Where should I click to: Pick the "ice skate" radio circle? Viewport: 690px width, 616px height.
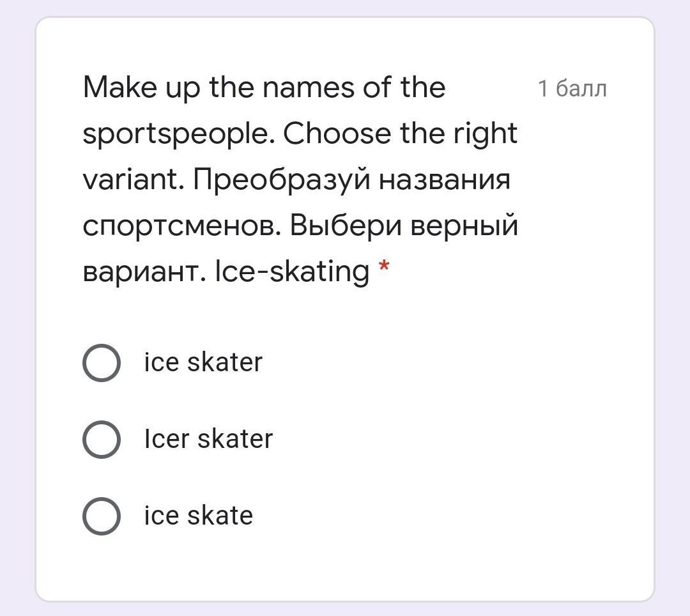coord(101,516)
